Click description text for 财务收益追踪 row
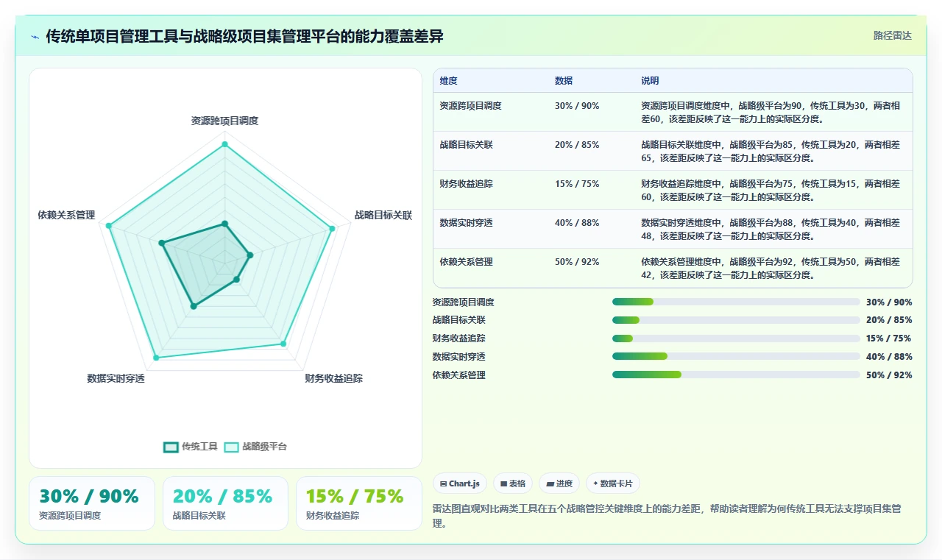Image resolution: width=942 pixels, height=560 pixels. (771, 190)
